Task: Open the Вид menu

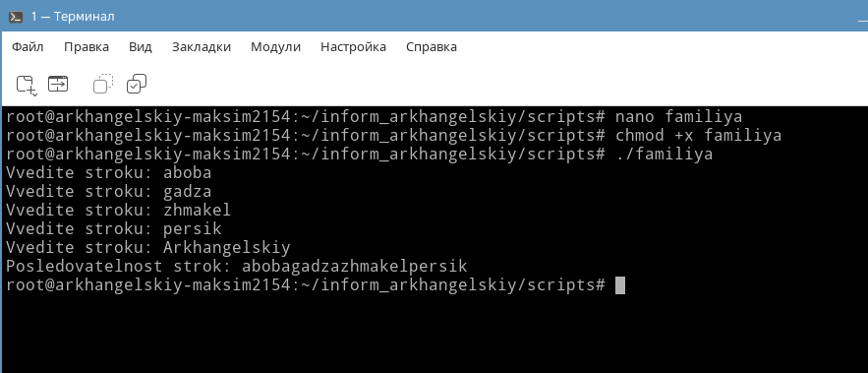Action: [x=140, y=47]
